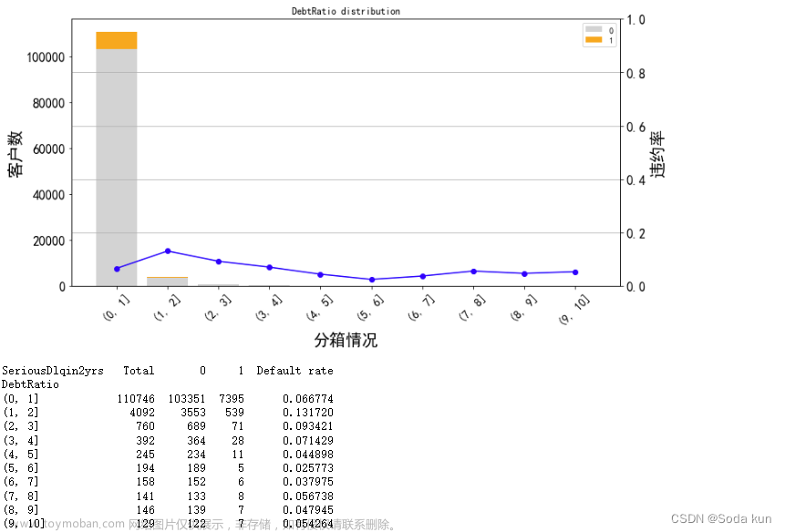Click the default count "7395"

point(232,399)
